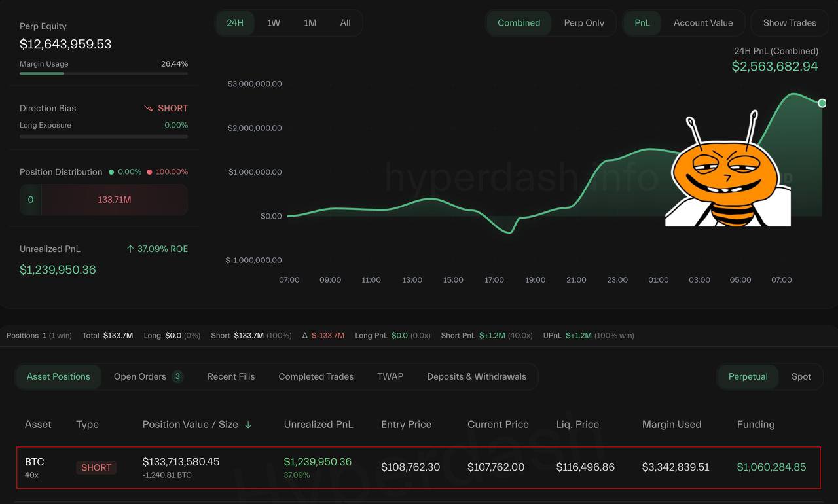The height and width of the screenshot is (504, 838).
Task: Sort by Funding column header
Action: click(756, 424)
